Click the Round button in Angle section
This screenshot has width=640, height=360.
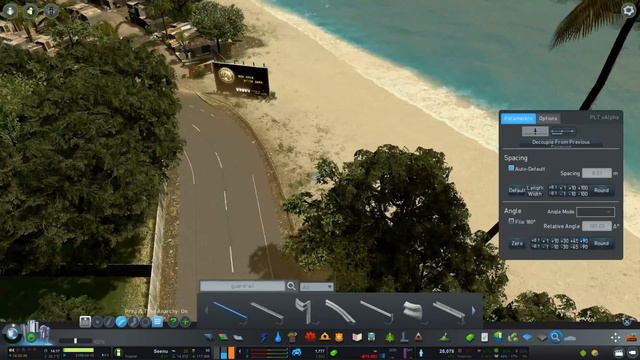[601, 243]
